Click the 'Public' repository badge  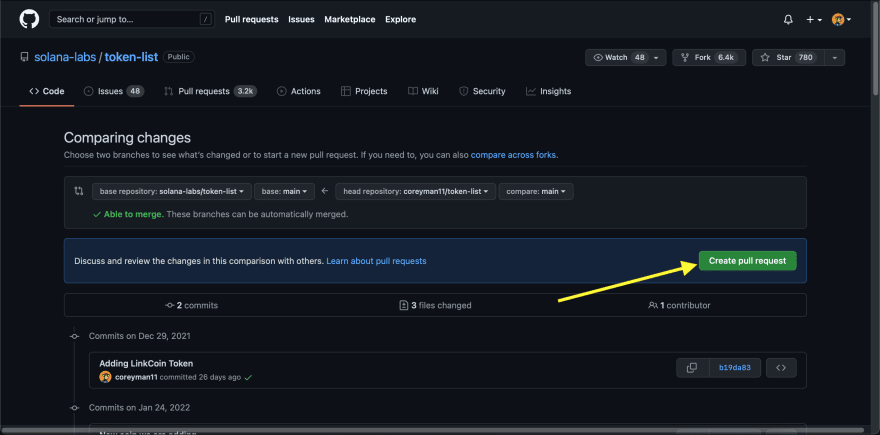pyautogui.click(x=179, y=57)
